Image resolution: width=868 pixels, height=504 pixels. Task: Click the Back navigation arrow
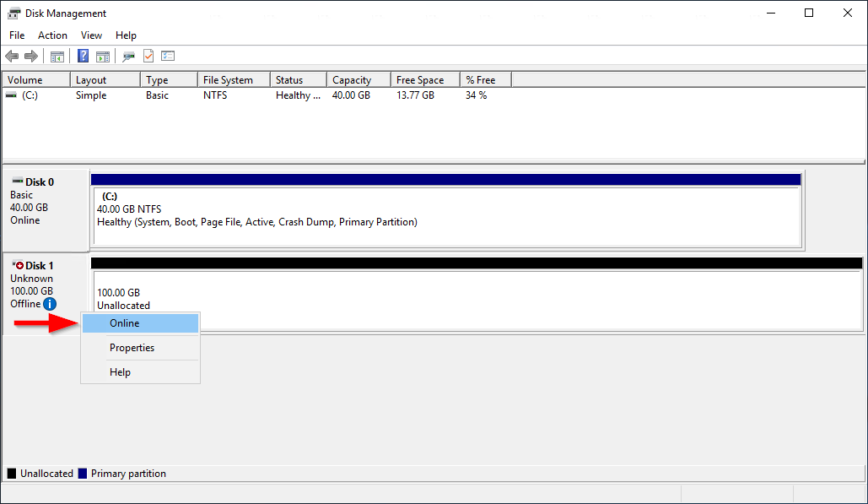[x=11, y=56]
